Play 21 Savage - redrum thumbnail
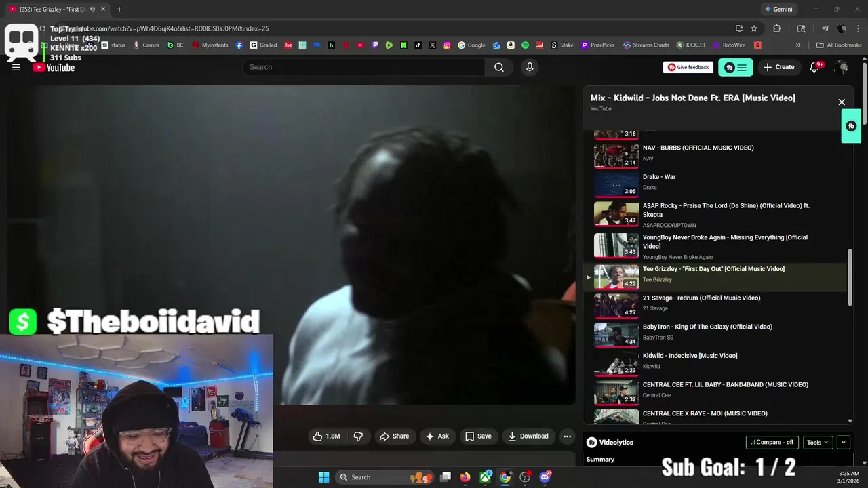Image resolution: width=868 pixels, height=488 pixels. point(616,305)
